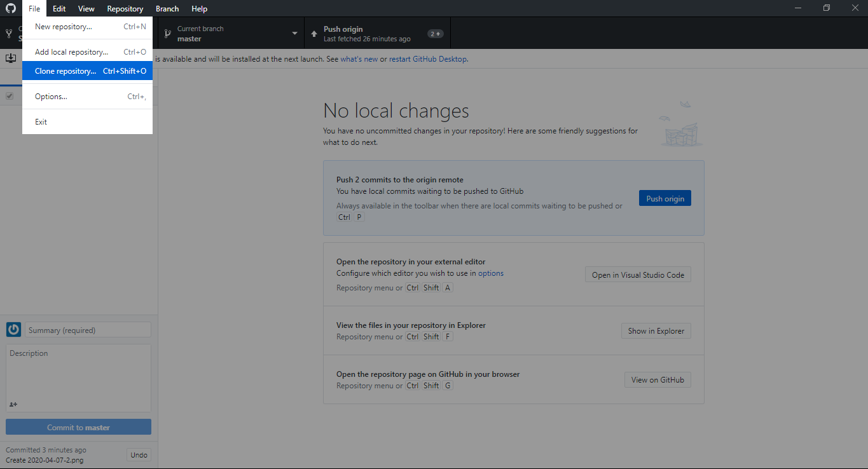Choose Exit from the File menu
This screenshot has width=868, height=469.
tap(87, 122)
